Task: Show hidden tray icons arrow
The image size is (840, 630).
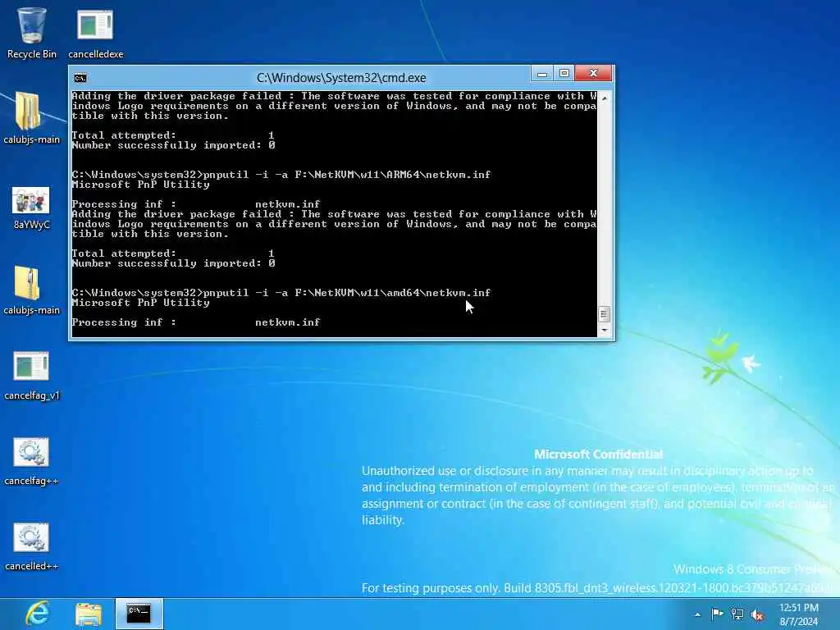Action: coord(697,614)
